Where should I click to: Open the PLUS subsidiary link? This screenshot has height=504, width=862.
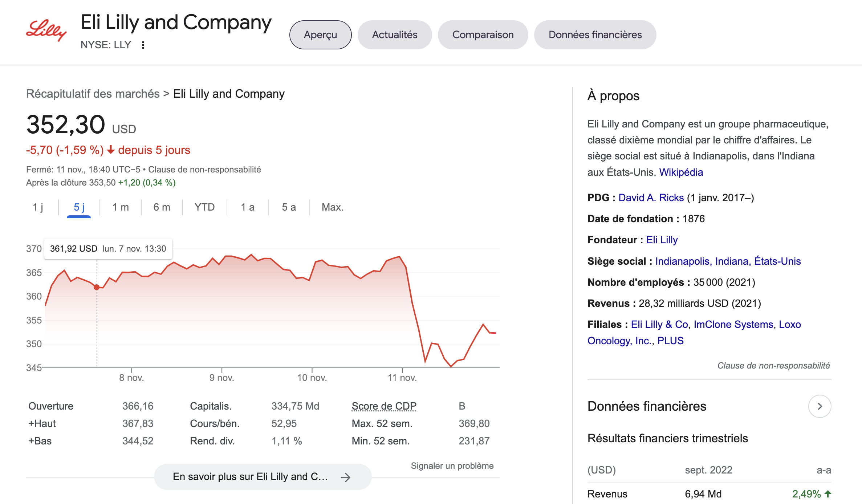coord(670,341)
